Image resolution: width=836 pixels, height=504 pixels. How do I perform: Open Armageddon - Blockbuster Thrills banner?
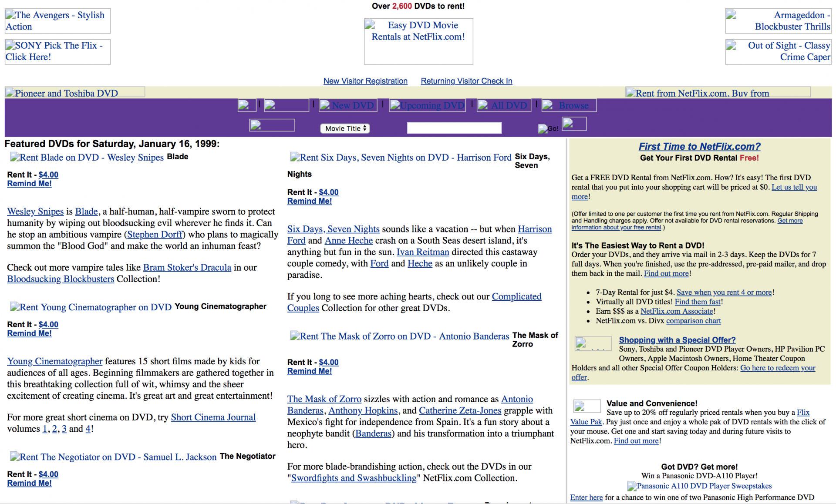[778, 21]
